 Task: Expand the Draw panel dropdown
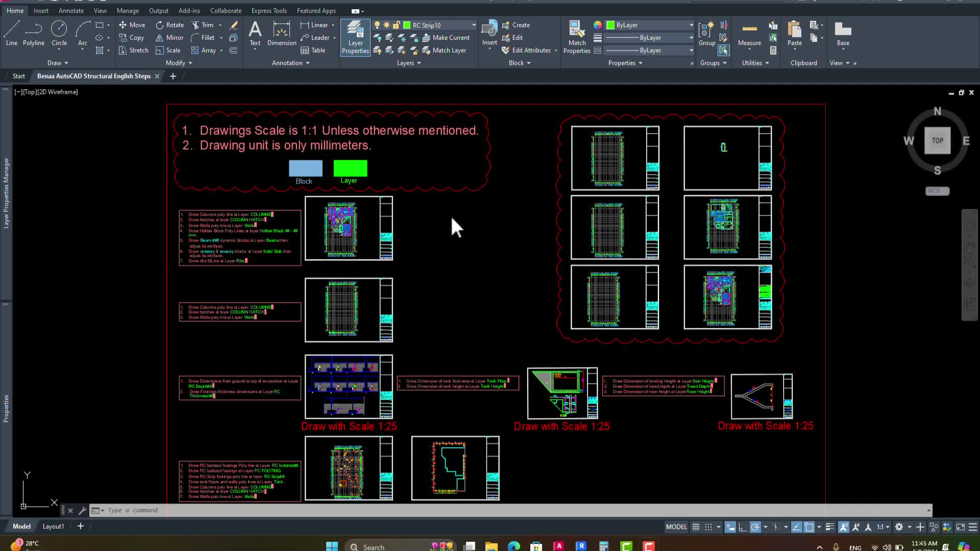[58, 63]
